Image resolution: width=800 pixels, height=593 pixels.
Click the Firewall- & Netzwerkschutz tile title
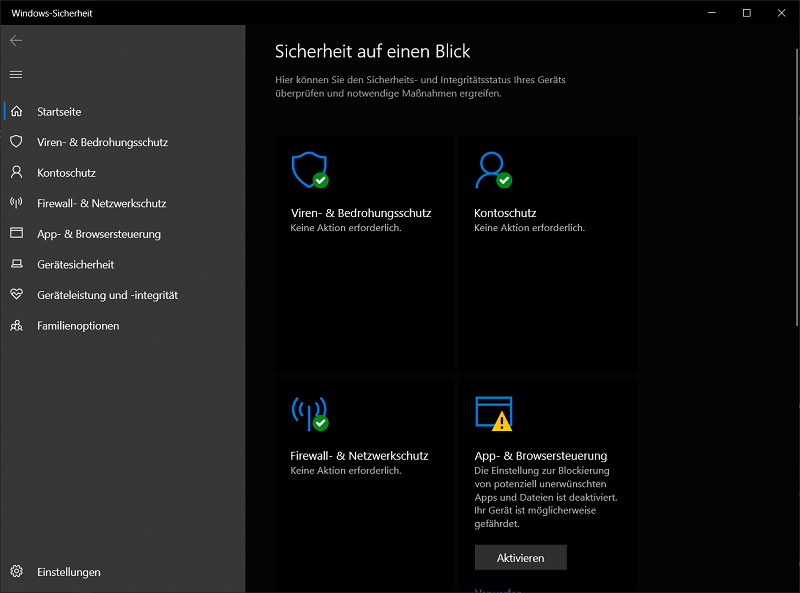pyautogui.click(x=359, y=456)
